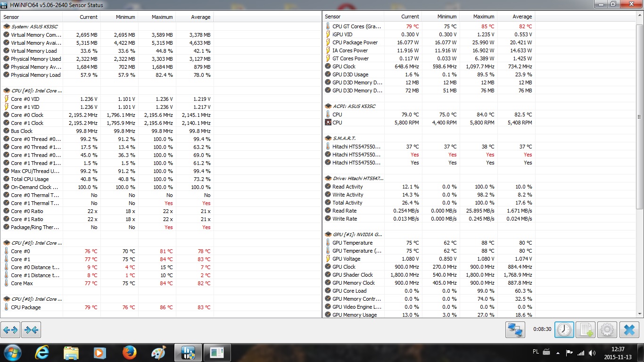644x362 pixels.
Task: Open Paint from the taskbar
Action: coord(158,353)
